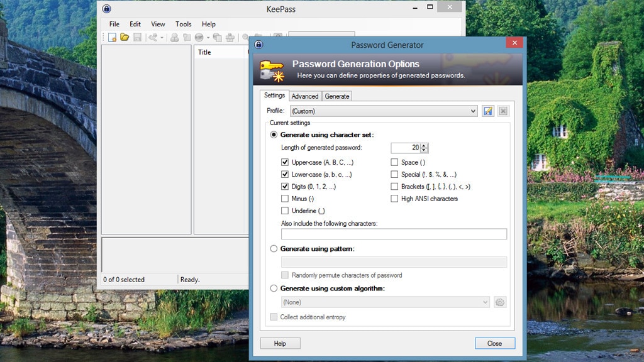This screenshot has height=362, width=644.
Task: Click the custom algorithm settings gear icon
Action: tap(500, 302)
